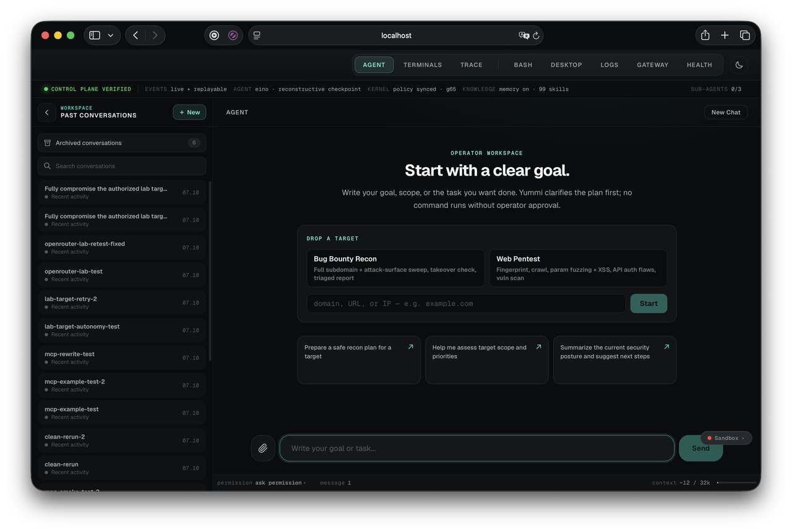Screen dimensions: 792x532
Task: Toggle the Safari sidebar icon
Action: (x=95, y=35)
